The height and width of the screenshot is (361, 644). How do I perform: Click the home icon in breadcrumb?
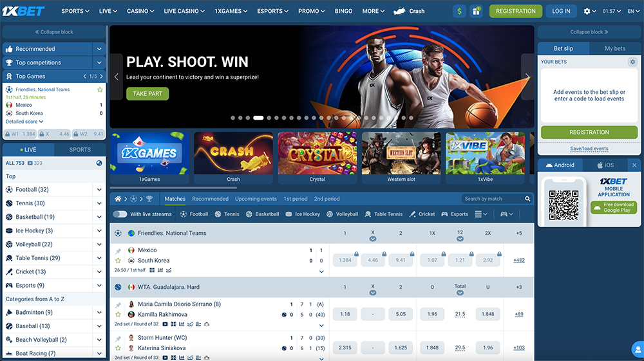click(x=118, y=199)
